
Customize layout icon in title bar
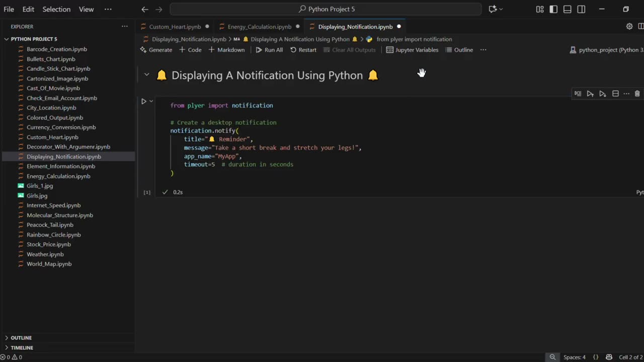[x=540, y=9]
